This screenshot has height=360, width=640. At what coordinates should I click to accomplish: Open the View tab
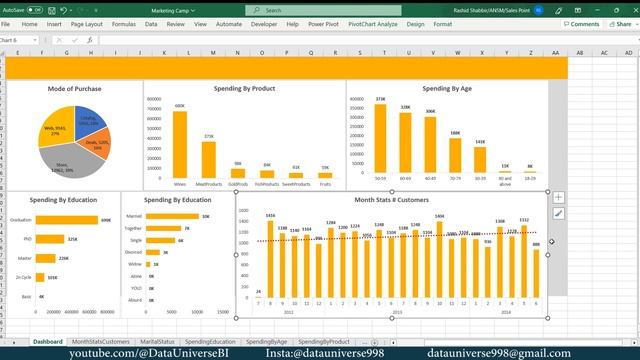click(200, 24)
